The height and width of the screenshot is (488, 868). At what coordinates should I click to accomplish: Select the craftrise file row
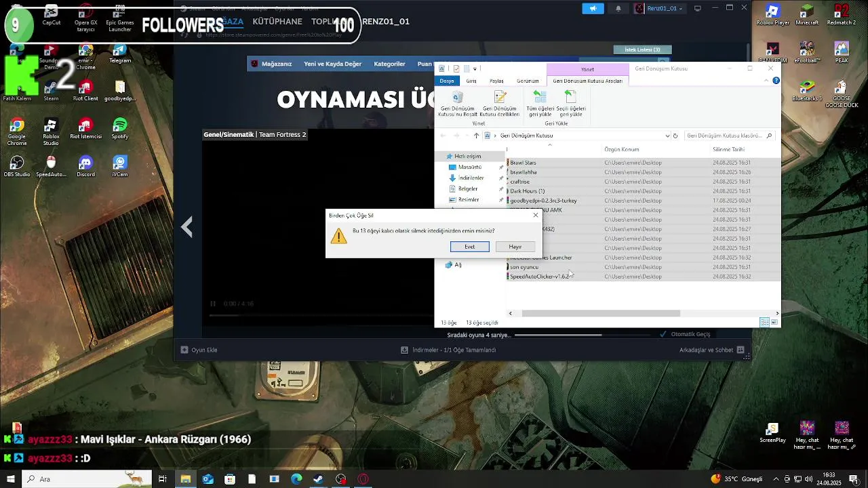(643, 182)
